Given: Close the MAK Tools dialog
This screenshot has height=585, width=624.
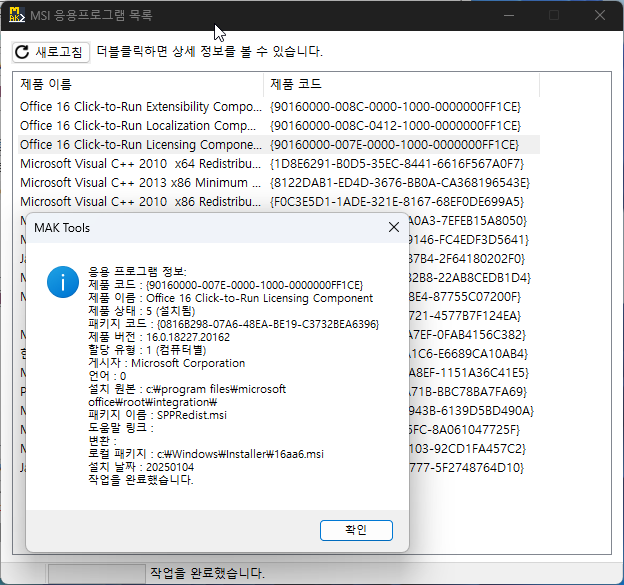Looking at the screenshot, I should point(394,227).
